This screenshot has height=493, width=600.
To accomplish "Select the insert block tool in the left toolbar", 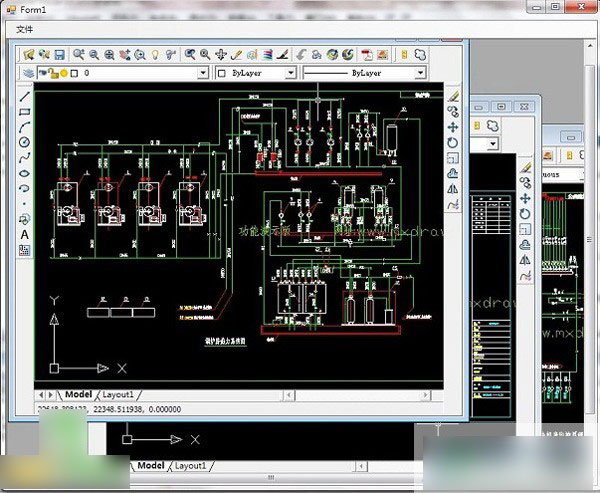I will coord(24,219).
